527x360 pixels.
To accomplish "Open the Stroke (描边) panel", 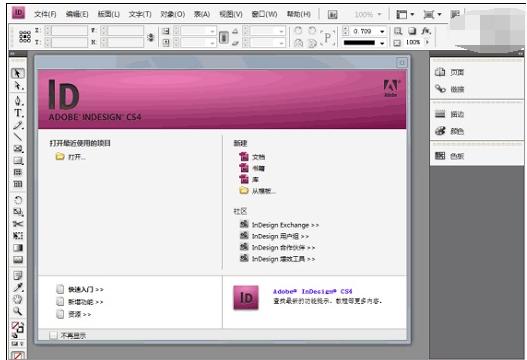I will pos(449,114).
